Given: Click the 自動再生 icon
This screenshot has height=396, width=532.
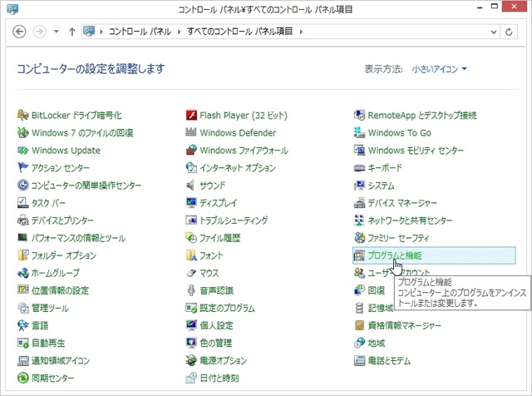Looking at the screenshot, I should (x=22, y=343).
